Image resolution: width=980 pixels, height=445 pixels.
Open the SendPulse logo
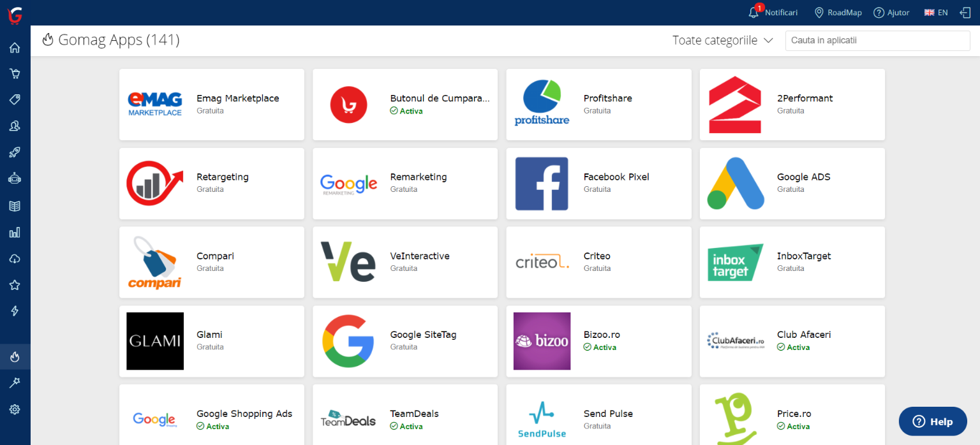pyautogui.click(x=542, y=419)
